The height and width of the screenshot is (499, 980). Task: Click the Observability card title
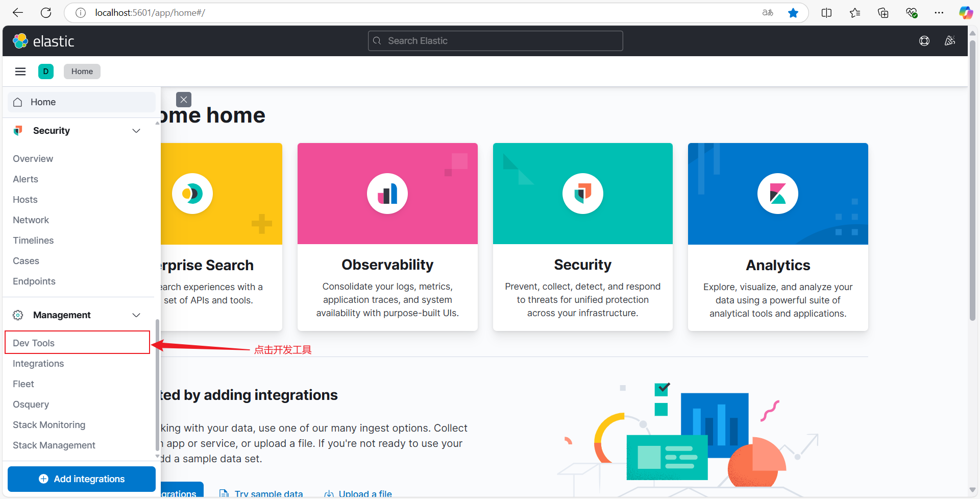tap(387, 265)
